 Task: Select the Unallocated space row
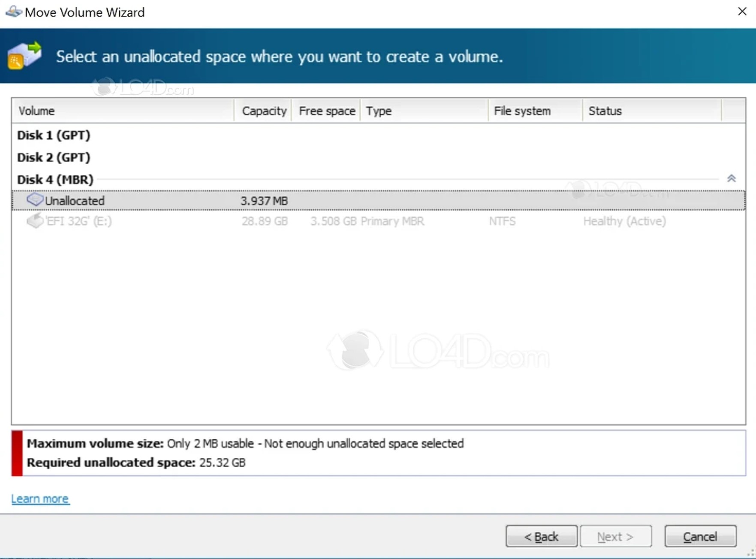378,201
